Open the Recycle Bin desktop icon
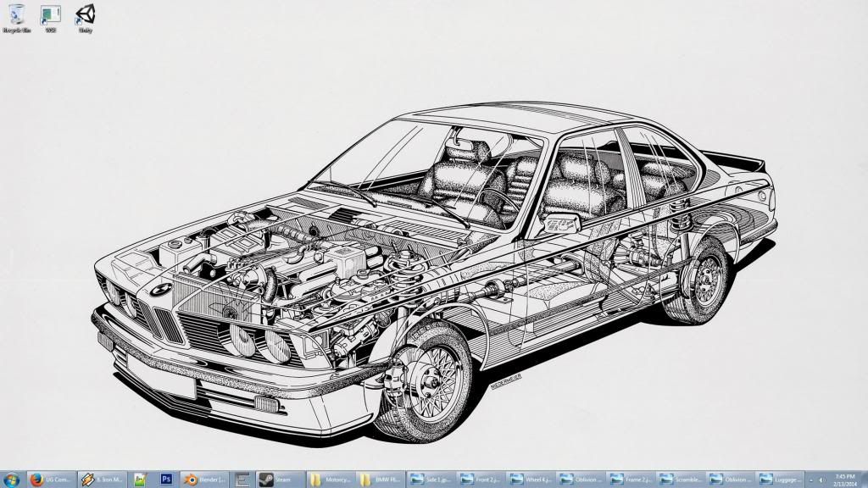 click(17, 19)
